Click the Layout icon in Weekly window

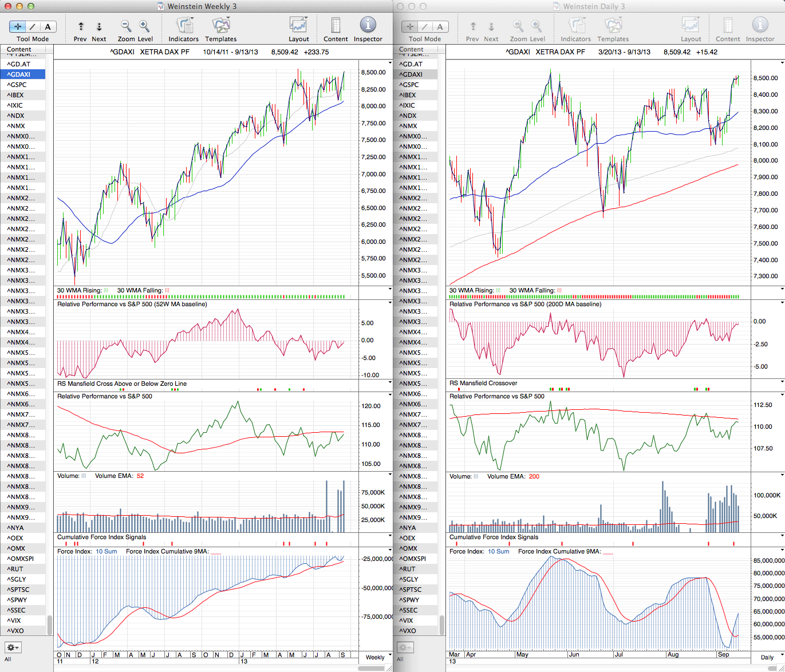pos(298,26)
